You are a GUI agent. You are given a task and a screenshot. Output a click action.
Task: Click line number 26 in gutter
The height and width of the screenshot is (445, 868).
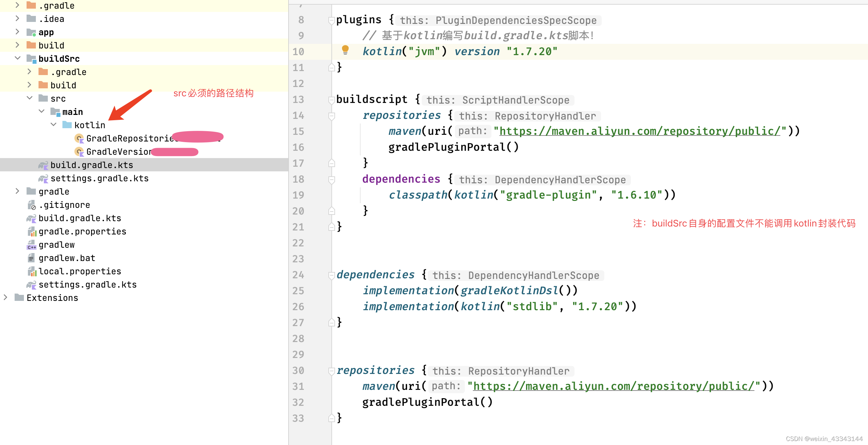pyautogui.click(x=298, y=307)
